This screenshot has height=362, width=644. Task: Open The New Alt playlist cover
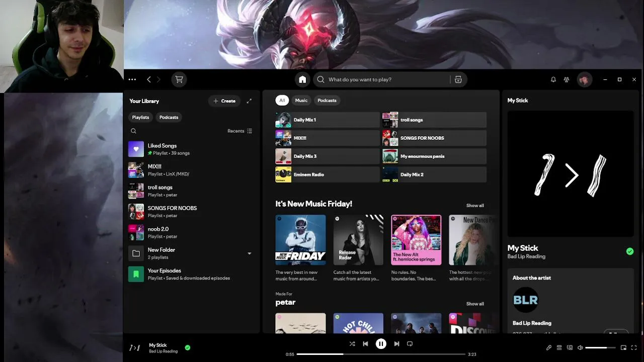pyautogui.click(x=416, y=240)
